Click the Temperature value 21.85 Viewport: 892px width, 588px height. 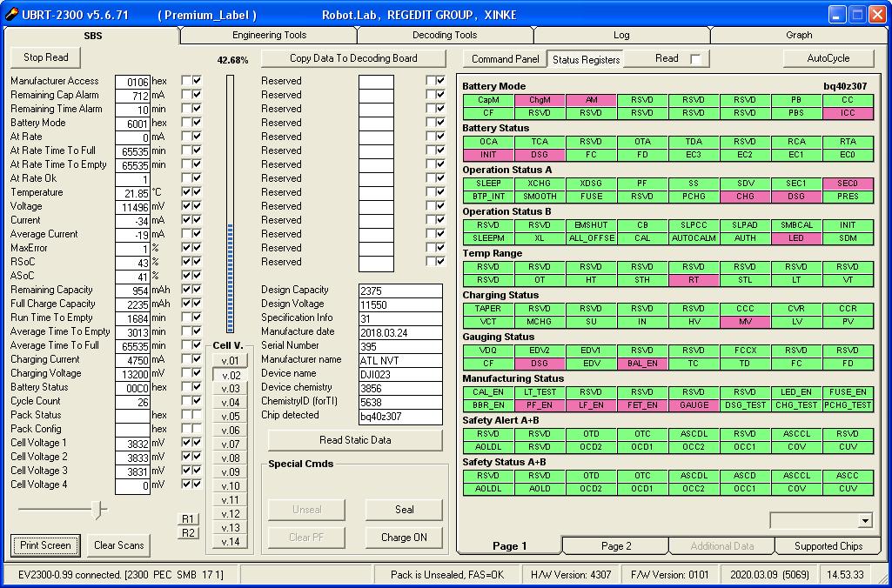coord(132,193)
